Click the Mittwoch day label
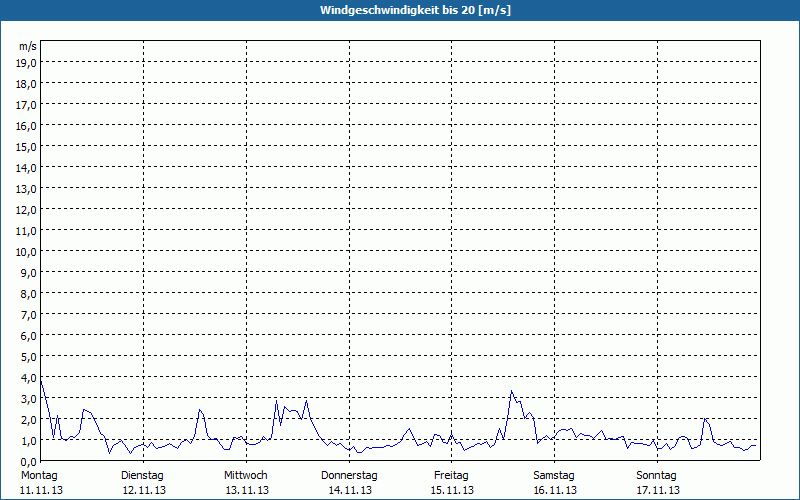Viewport: 800px width, 500px height. 245,476
